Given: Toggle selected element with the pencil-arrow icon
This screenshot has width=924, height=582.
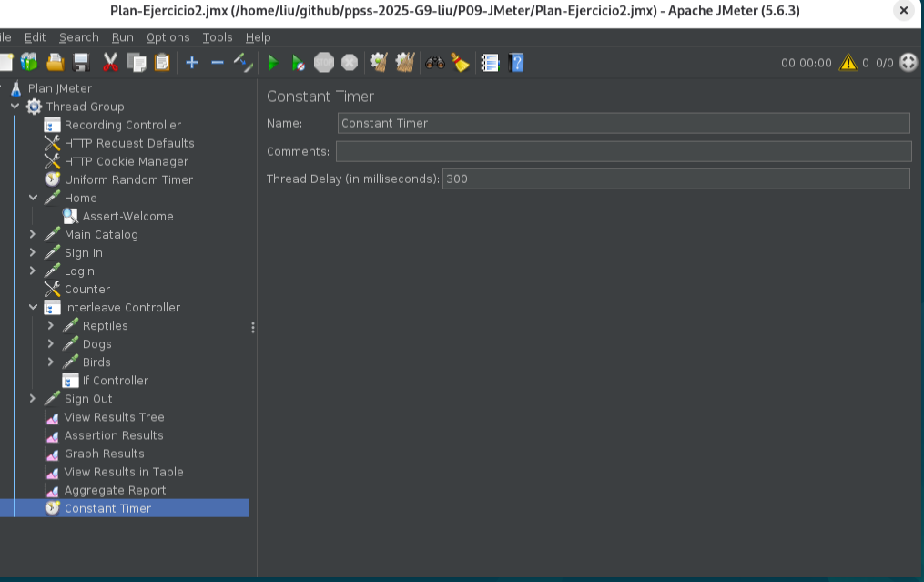Looking at the screenshot, I should point(243,63).
